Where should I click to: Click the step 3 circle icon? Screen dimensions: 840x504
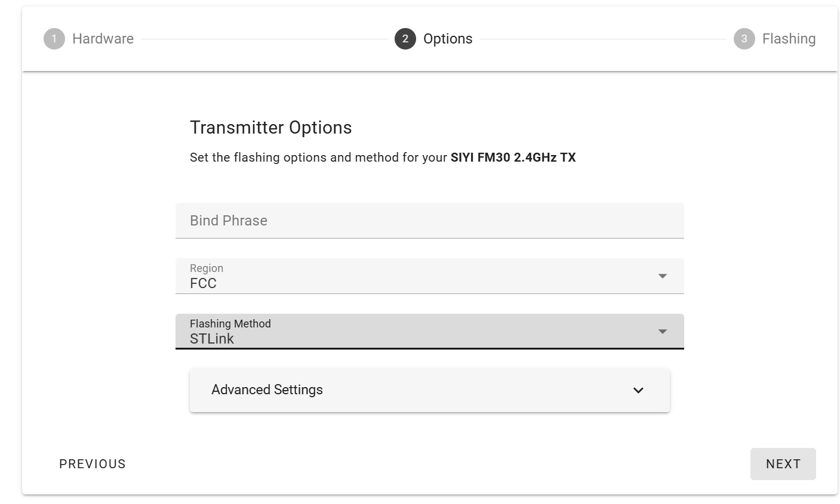(744, 39)
